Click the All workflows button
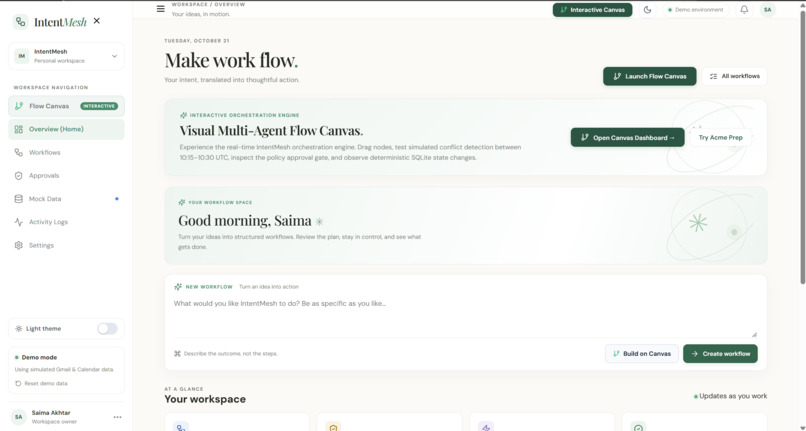806x431 pixels. (735, 76)
